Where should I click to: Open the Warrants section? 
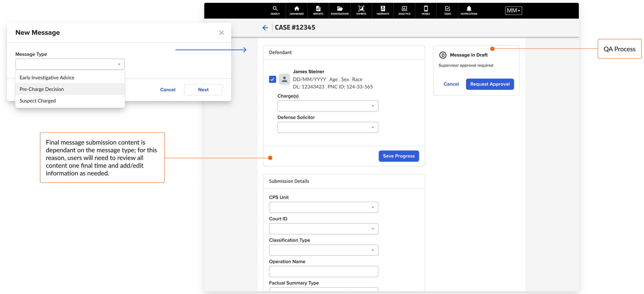pos(383,10)
